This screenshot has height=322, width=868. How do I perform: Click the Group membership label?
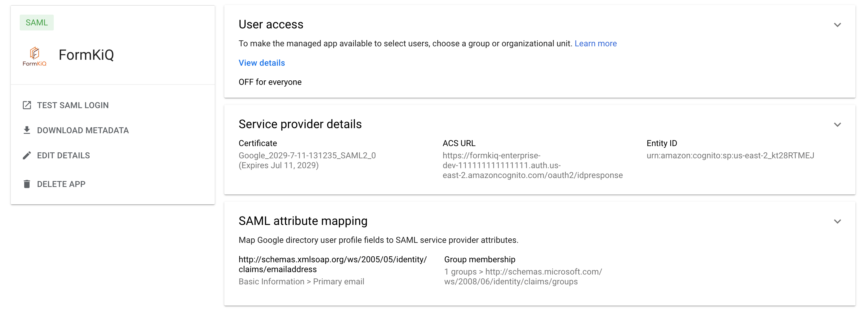[x=479, y=259]
